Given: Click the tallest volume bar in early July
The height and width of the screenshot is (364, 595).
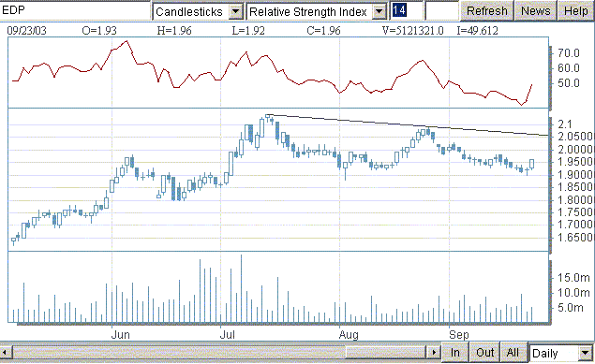Looking at the screenshot, I should coord(241,288).
